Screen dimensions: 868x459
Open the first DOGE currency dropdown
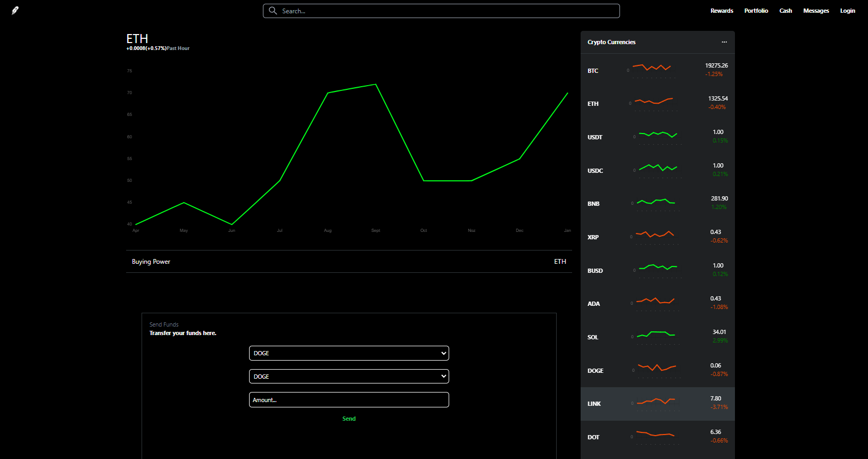349,353
